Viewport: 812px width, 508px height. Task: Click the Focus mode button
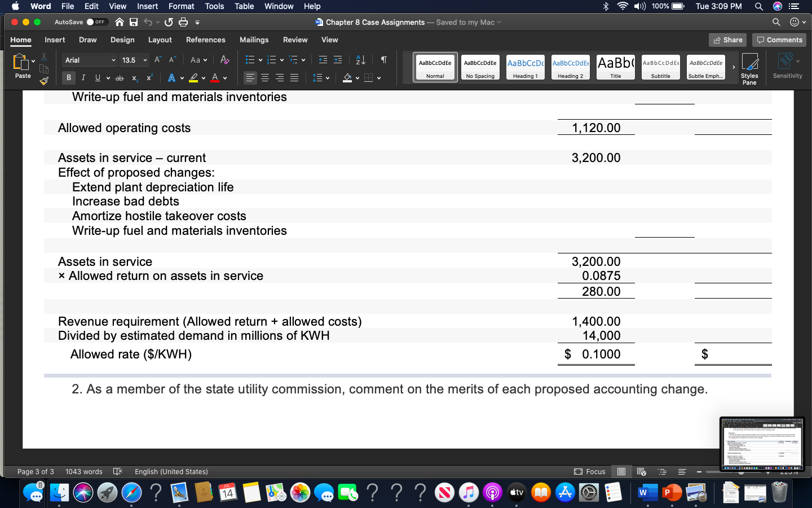(x=590, y=472)
